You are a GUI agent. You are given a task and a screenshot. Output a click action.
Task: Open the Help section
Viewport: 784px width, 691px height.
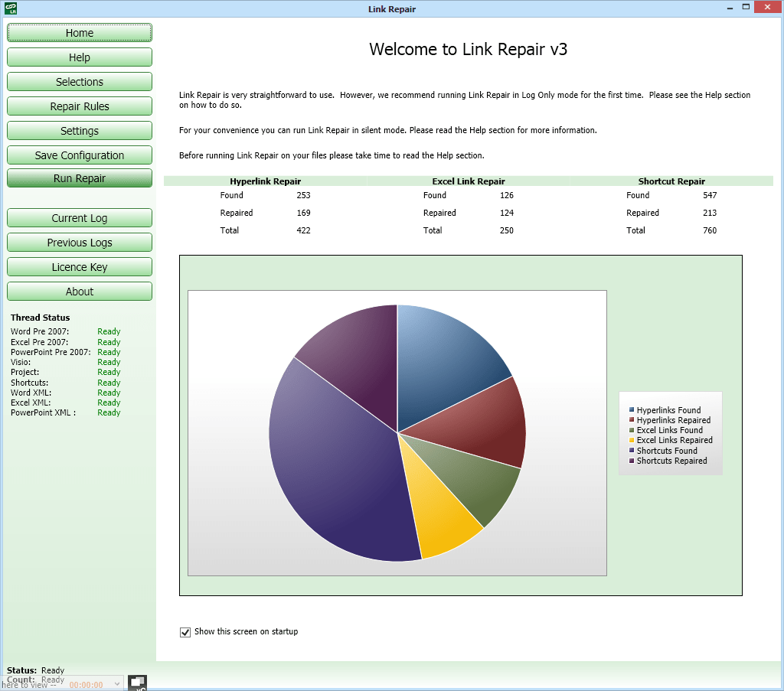click(x=80, y=57)
